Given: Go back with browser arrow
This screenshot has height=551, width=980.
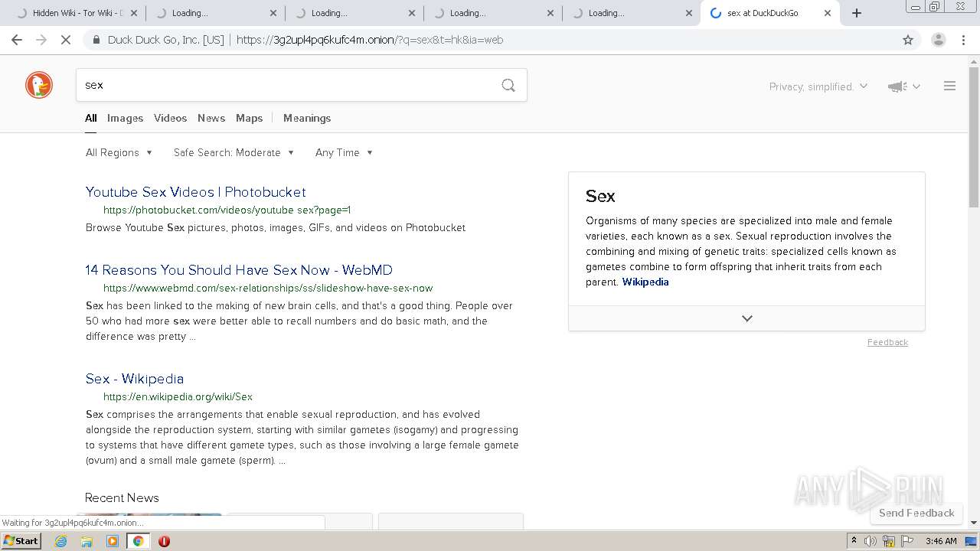Looking at the screenshot, I should 17,40.
